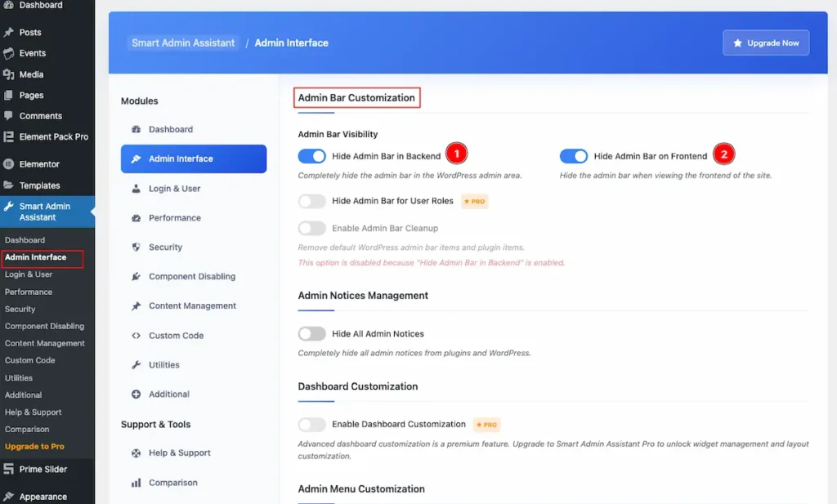Click PRO badge beside User Roles option

475,202
